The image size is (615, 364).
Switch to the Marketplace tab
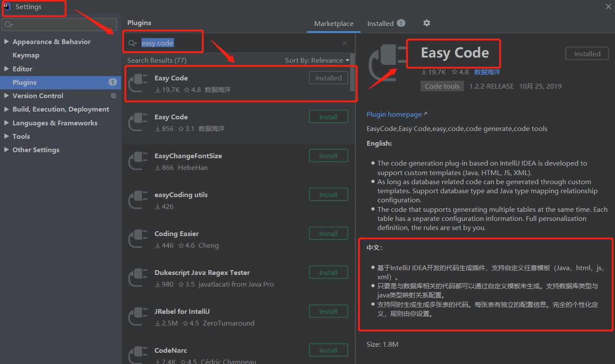[334, 24]
